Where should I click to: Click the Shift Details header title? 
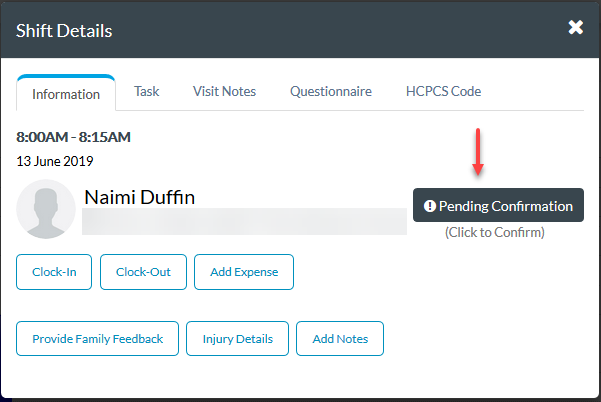pyautogui.click(x=64, y=30)
